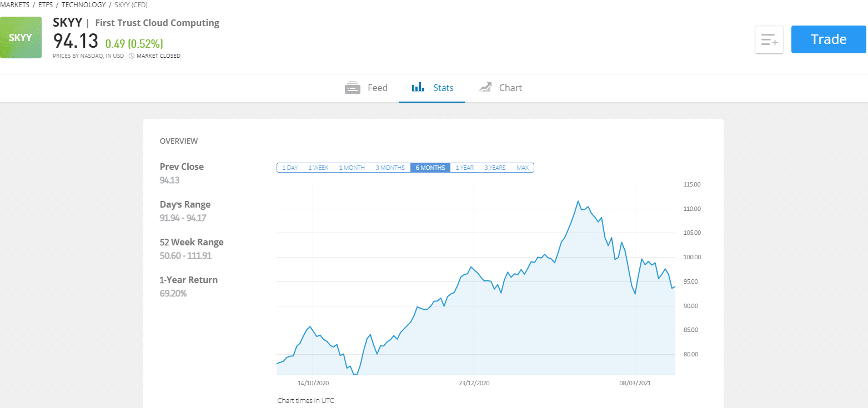Click the Day's Range value 91.94 - 94.17
The image size is (868, 408).
183,218
